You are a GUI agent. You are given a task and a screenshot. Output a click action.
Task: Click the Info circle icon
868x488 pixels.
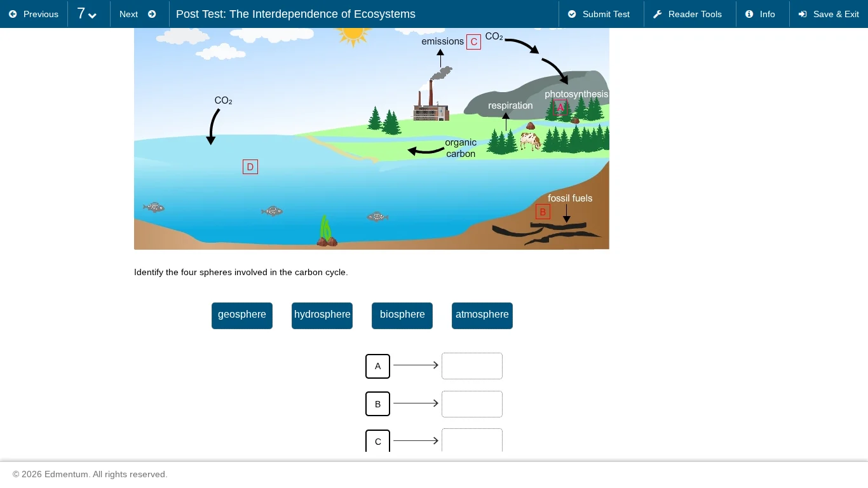coord(749,14)
